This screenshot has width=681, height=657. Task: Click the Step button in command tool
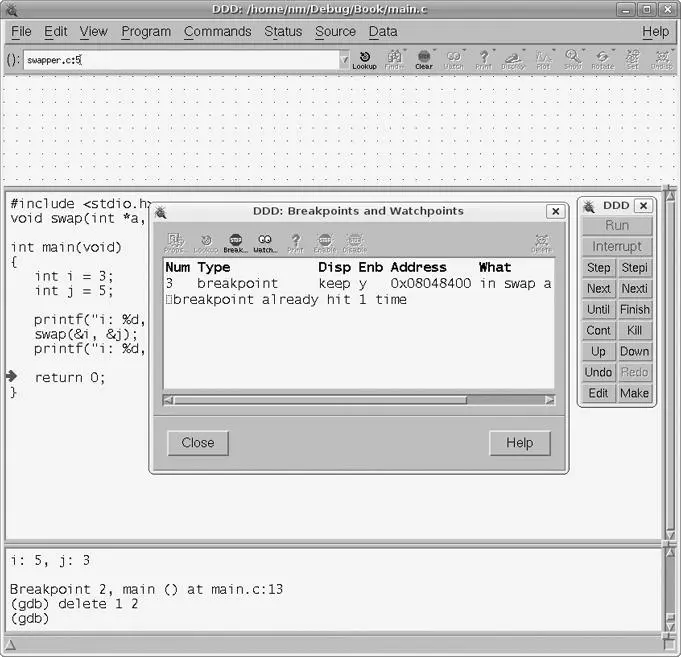[598, 268]
